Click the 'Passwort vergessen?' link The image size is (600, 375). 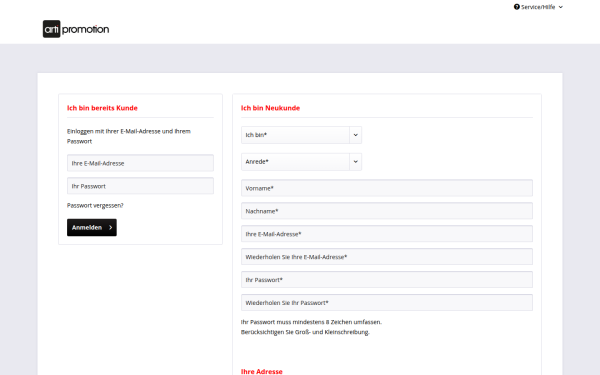95,205
